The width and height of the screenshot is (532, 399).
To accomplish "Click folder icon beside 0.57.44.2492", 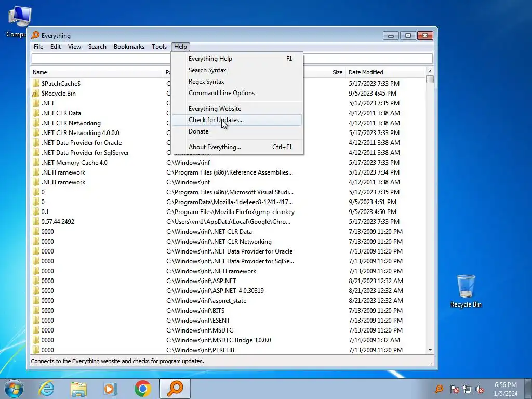I will tap(36, 221).
